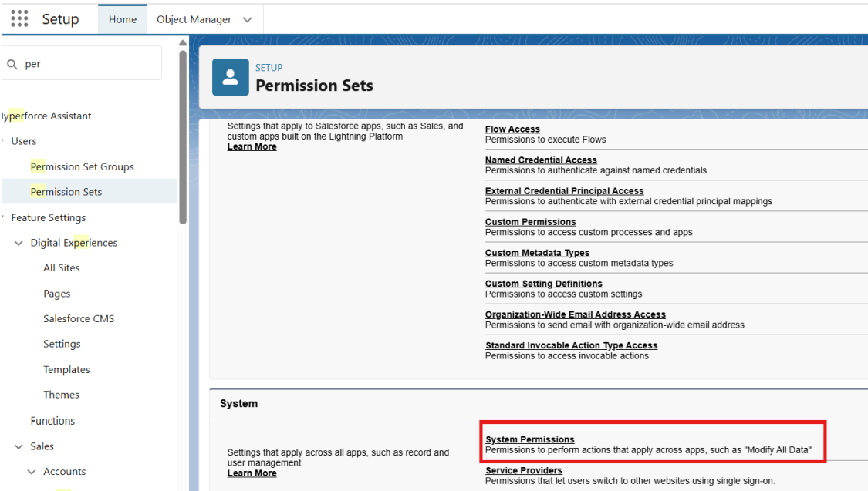This screenshot has width=868, height=491.
Task: Click the Permission Sets avatar icon in header
Action: coord(229,77)
